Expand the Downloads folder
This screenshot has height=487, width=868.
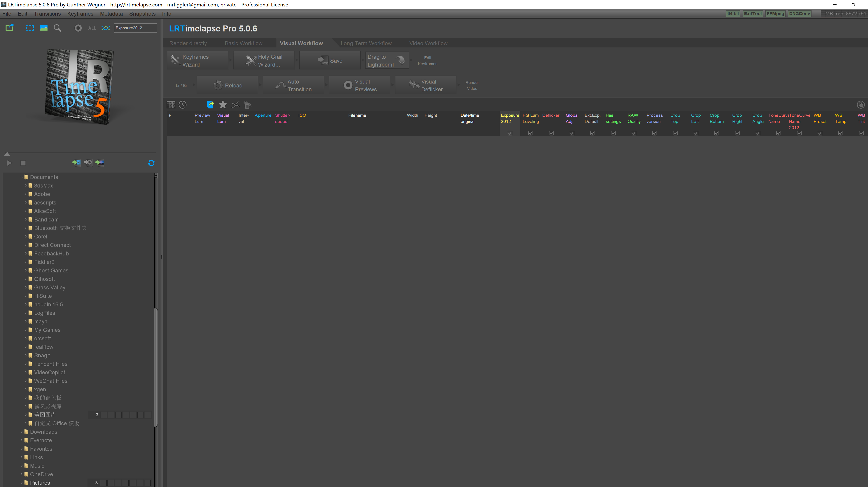tap(22, 431)
